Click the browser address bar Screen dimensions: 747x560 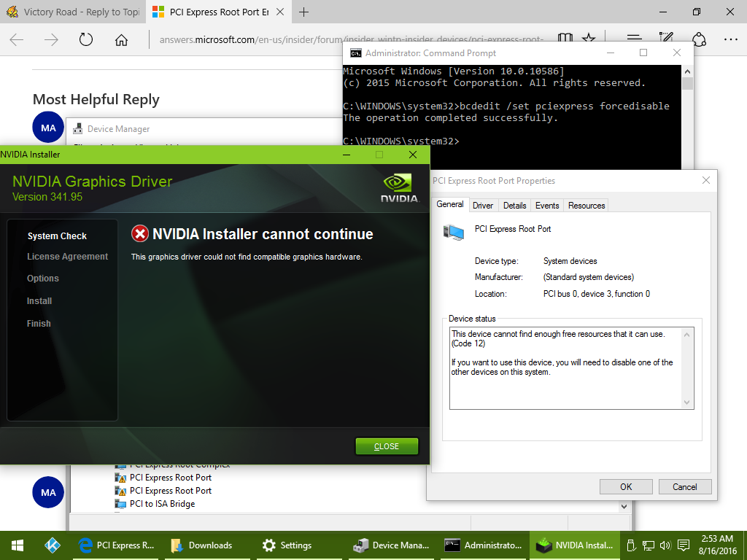coord(350,39)
